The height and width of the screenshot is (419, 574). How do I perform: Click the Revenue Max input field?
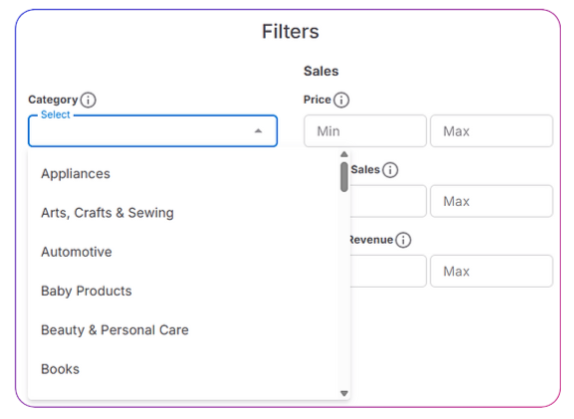[492, 271]
